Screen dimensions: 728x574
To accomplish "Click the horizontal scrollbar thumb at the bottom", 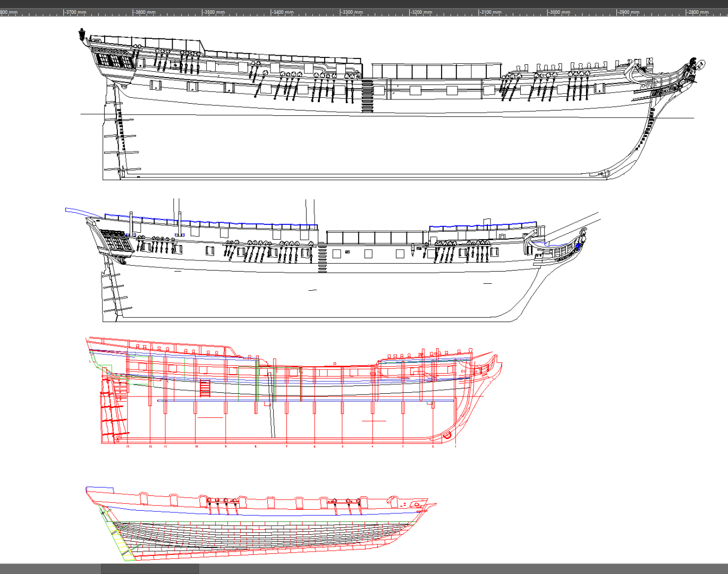I will click(x=150, y=569).
